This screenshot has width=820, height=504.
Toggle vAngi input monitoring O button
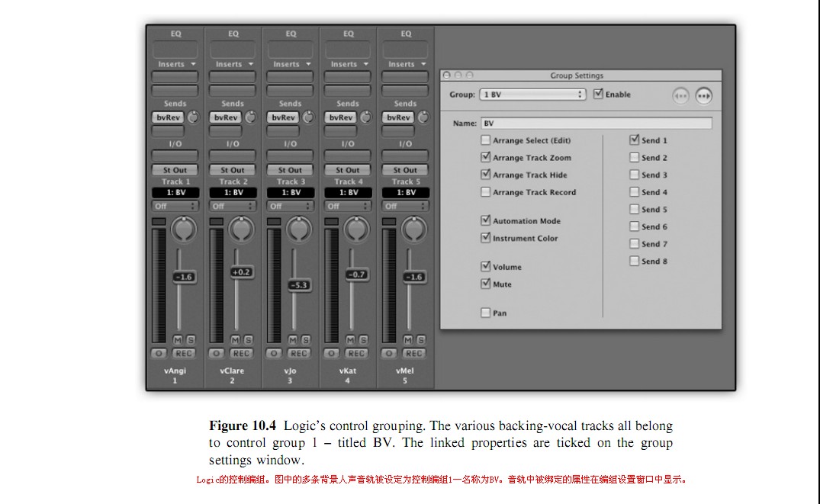pos(159,354)
